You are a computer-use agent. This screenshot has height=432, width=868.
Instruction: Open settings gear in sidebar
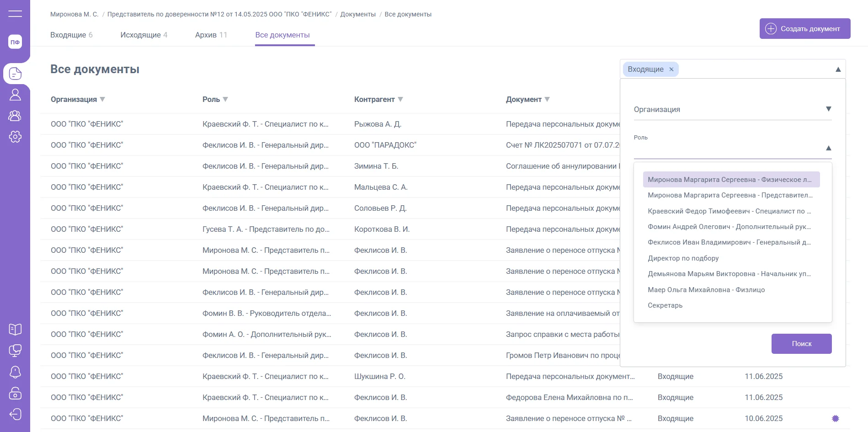[x=15, y=137]
